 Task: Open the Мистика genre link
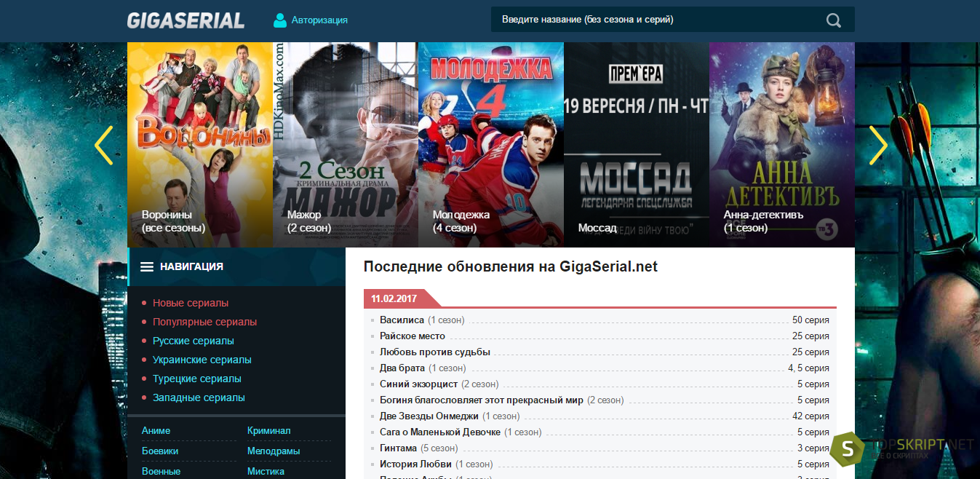click(x=266, y=471)
